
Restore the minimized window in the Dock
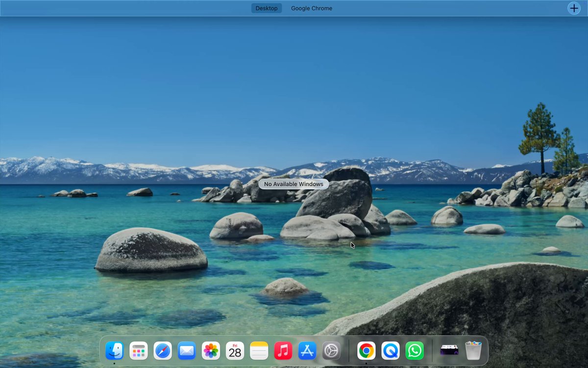tap(449, 350)
